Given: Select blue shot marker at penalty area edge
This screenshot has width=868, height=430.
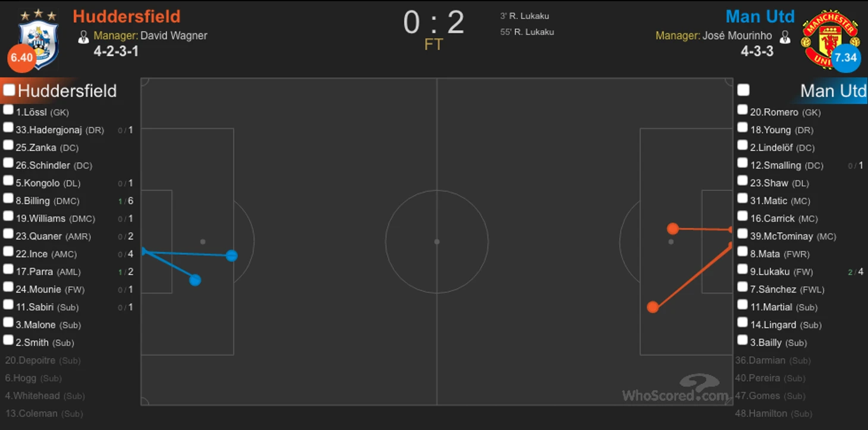Looking at the screenshot, I should (x=232, y=256).
